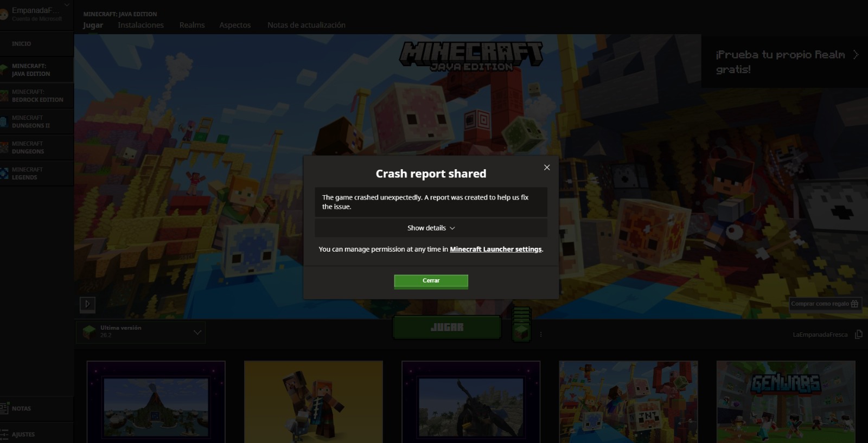
Task: Click the username LaEmpanadaFresca
Action: click(820, 335)
